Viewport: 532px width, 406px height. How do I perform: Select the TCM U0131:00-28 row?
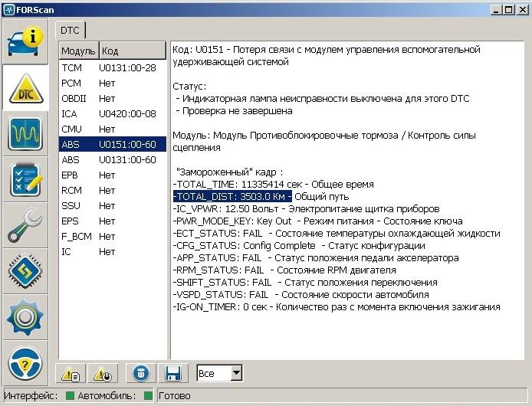[113, 68]
